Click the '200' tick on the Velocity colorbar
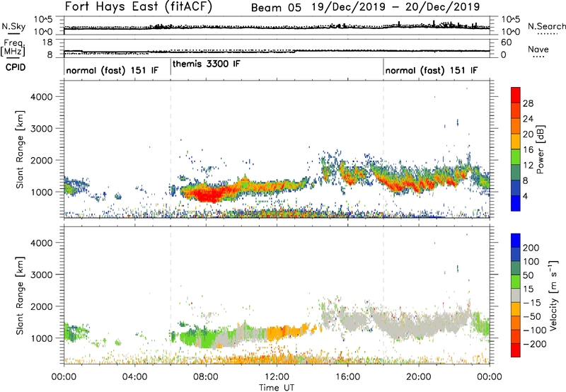The width and height of the screenshot is (566, 392). pyautogui.click(x=531, y=248)
